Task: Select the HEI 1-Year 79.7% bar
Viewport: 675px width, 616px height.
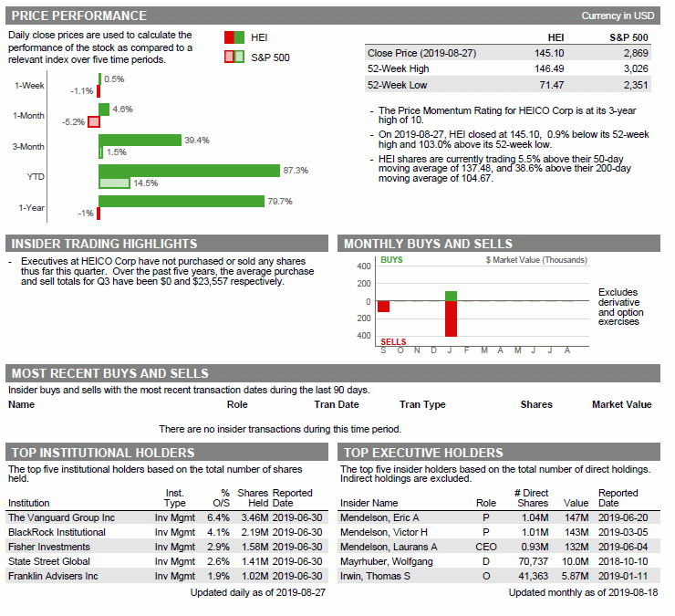Action: 182,201
